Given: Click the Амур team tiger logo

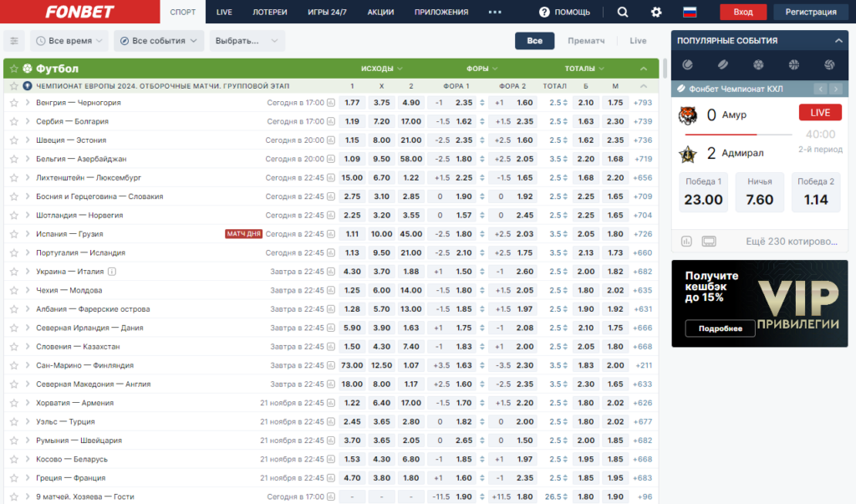Looking at the screenshot, I should click(x=688, y=115).
